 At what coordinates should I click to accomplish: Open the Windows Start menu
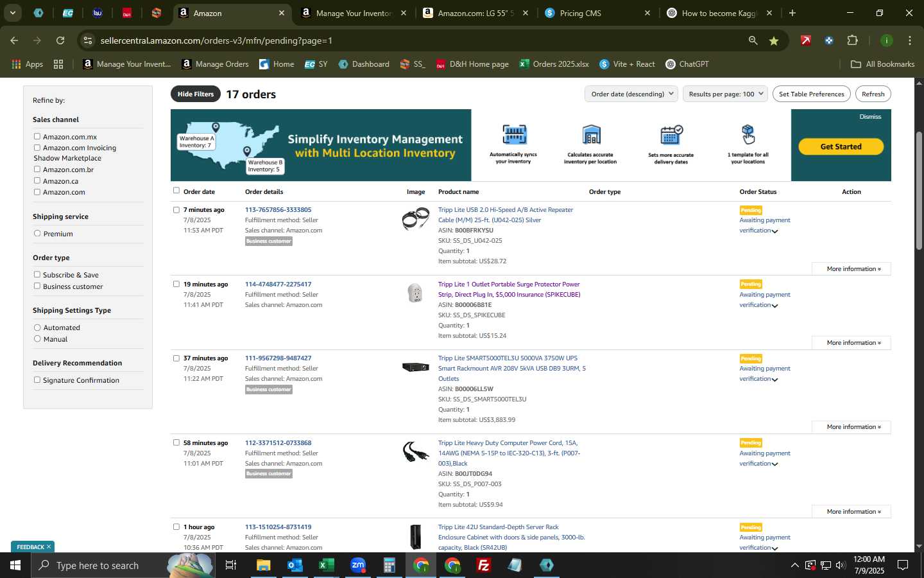pos(15,565)
